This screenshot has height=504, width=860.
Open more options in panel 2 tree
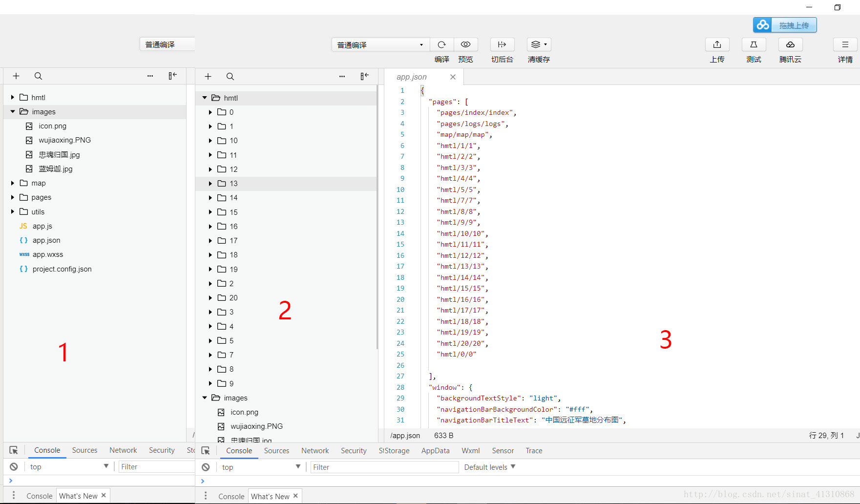tap(342, 76)
